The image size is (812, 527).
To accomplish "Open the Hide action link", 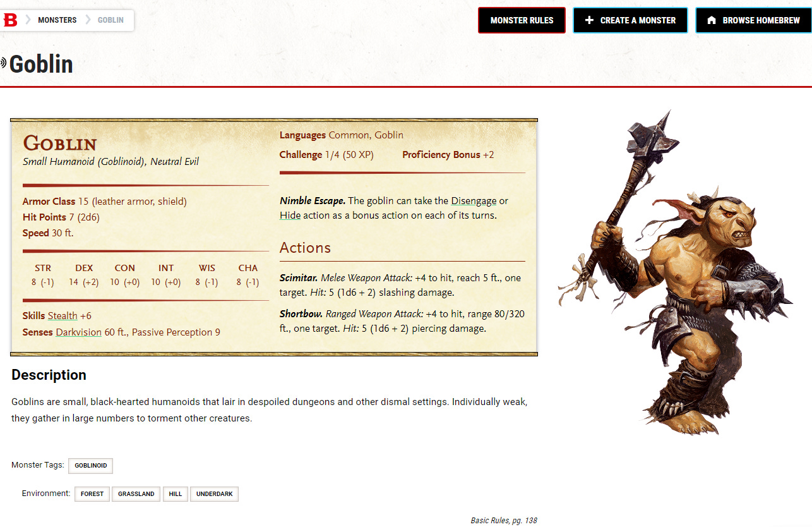I will [290, 215].
